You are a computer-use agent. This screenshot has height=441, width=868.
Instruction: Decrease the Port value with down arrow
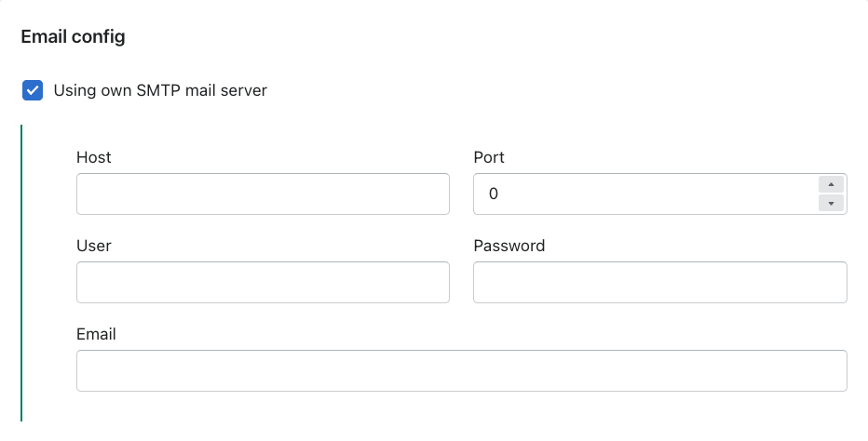click(x=831, y=203)
